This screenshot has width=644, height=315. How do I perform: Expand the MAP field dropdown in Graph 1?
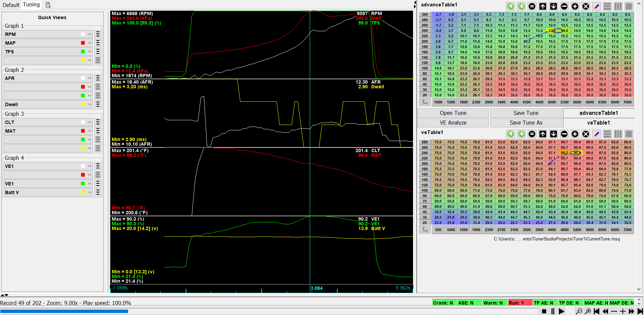(89, 43)
